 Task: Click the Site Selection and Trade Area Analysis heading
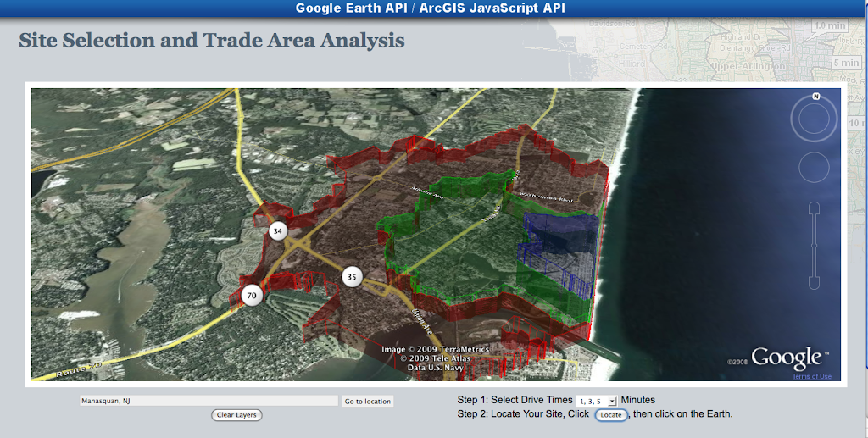tap(211, 41)
